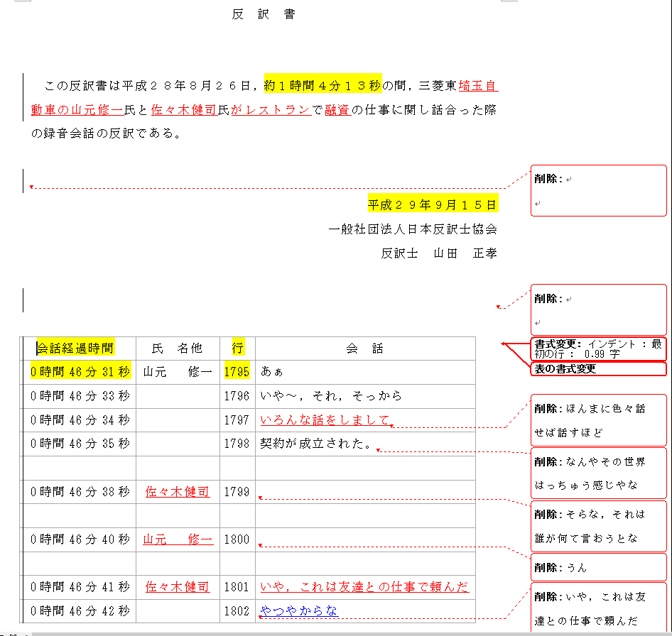Select the document title 反訳書
The image size is (672, 636).
(x=264, y=13)
